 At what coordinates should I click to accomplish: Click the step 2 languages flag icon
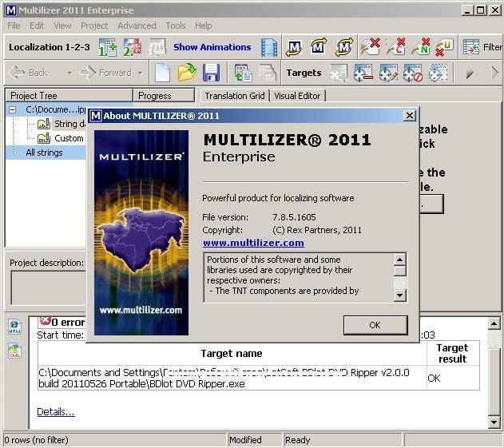click(x=132, y=47)
